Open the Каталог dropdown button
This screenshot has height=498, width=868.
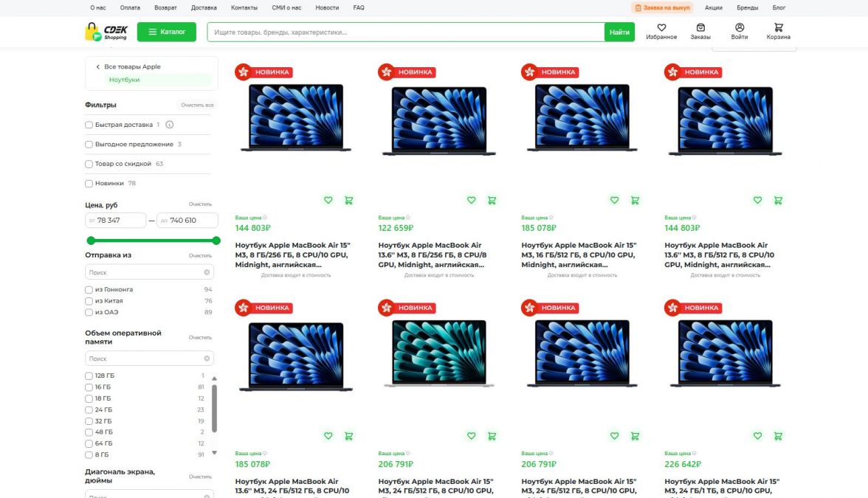[x=167, y=32]
